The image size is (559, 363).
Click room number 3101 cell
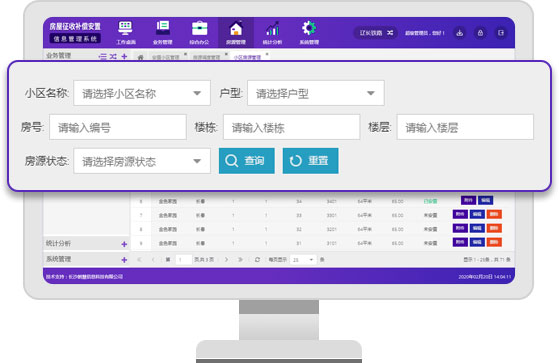point(332,244)
